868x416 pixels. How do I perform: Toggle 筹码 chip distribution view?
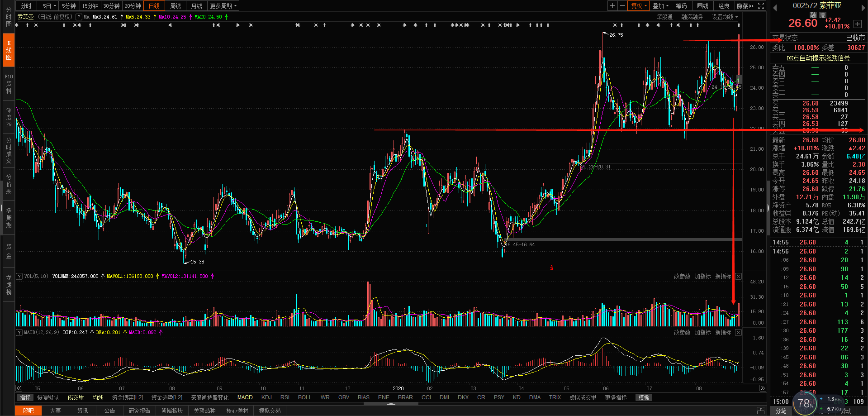coord(681,6)
